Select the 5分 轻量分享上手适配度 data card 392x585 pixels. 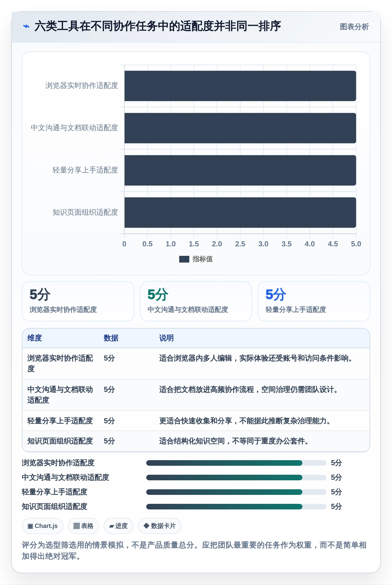coord(314,301)
